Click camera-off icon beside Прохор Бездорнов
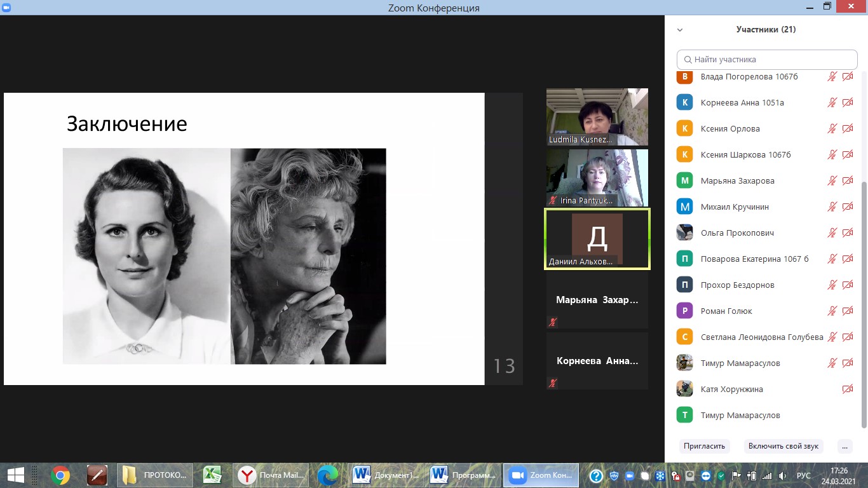The width and height of the screenshot is (868, 488). coord(848,285)
